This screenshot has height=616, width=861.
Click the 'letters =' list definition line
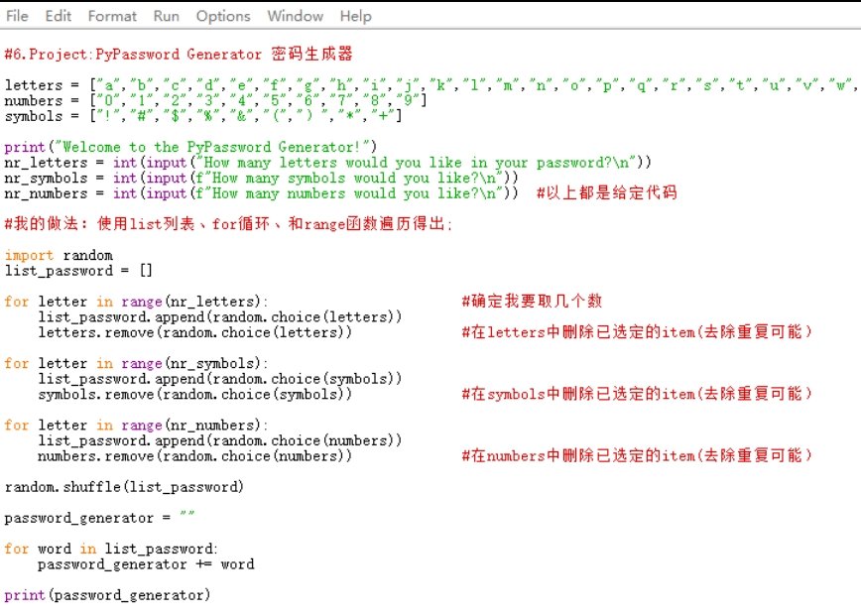point(430,85)
